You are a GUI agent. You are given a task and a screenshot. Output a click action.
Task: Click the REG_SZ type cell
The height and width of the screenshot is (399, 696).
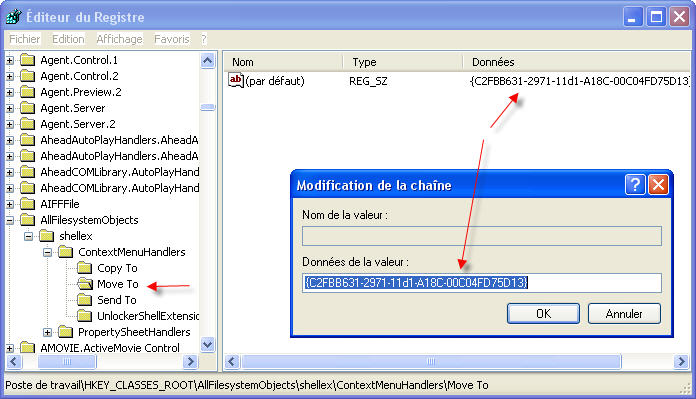click(x=368, y=81)
